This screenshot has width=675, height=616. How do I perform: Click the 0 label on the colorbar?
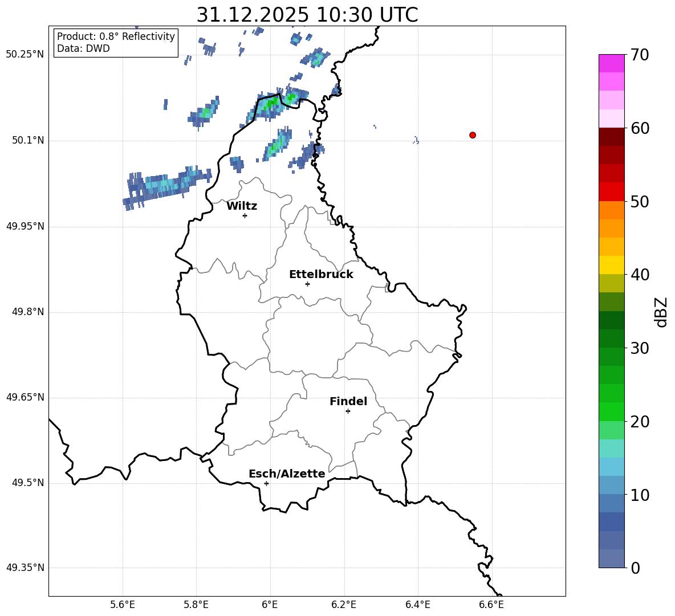coord(636,568)
